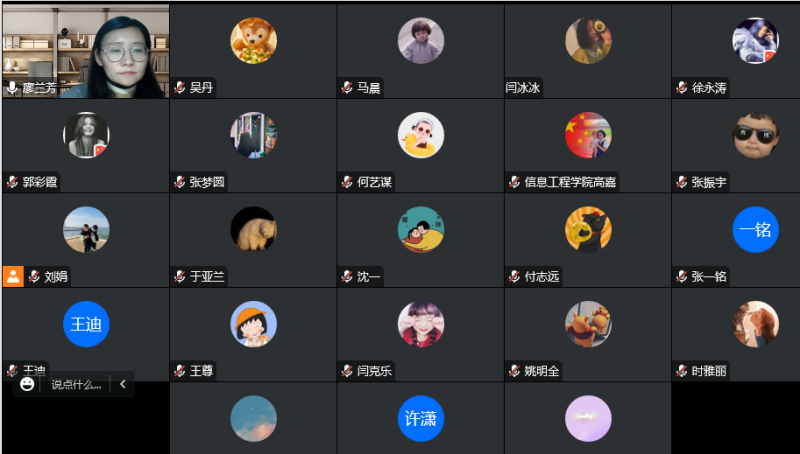The image size is (800, 454).
Task: Open the emoji reaction picker
Action: (27, 384)
